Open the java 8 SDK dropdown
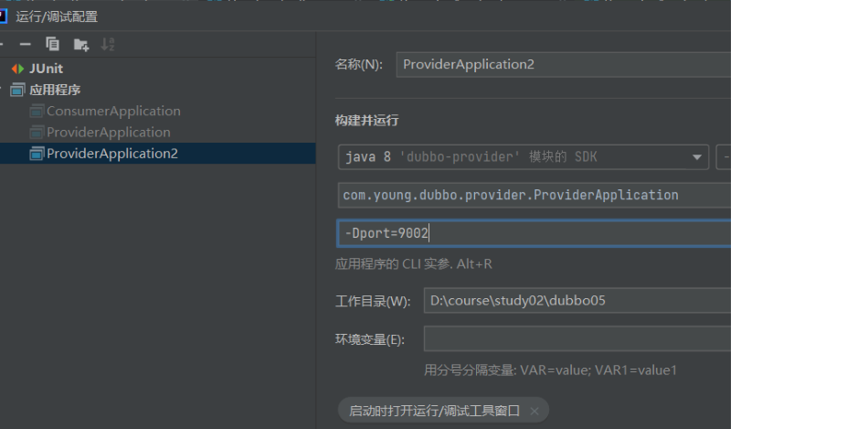 (523, 156)
